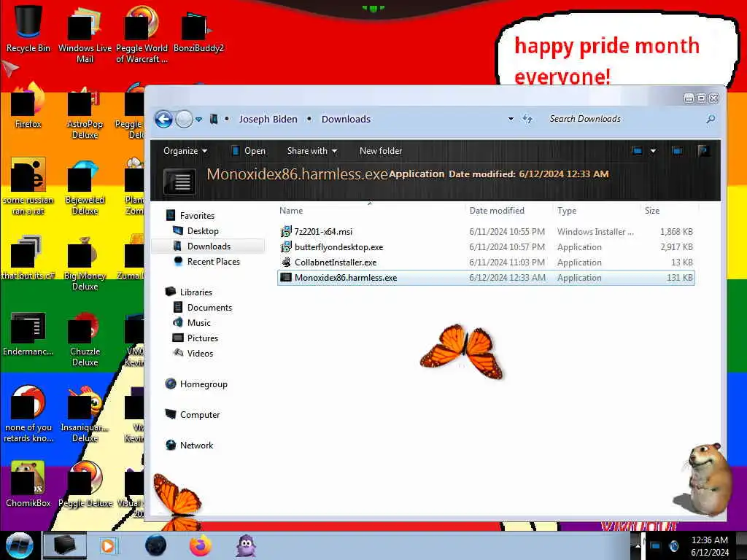Select the AstroPop Deluxe desktop icon
This screenshot has height=560, width=747.
[x=85, y=112]
